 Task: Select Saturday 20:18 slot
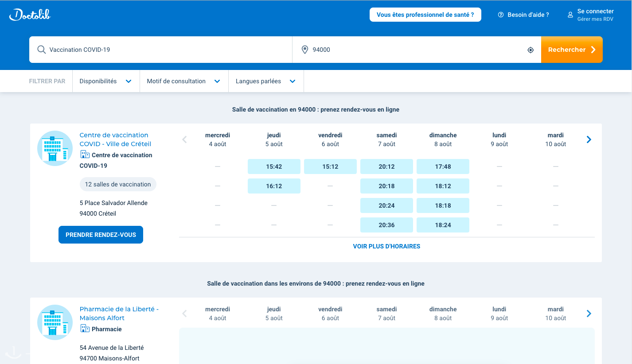click(386, 186)
